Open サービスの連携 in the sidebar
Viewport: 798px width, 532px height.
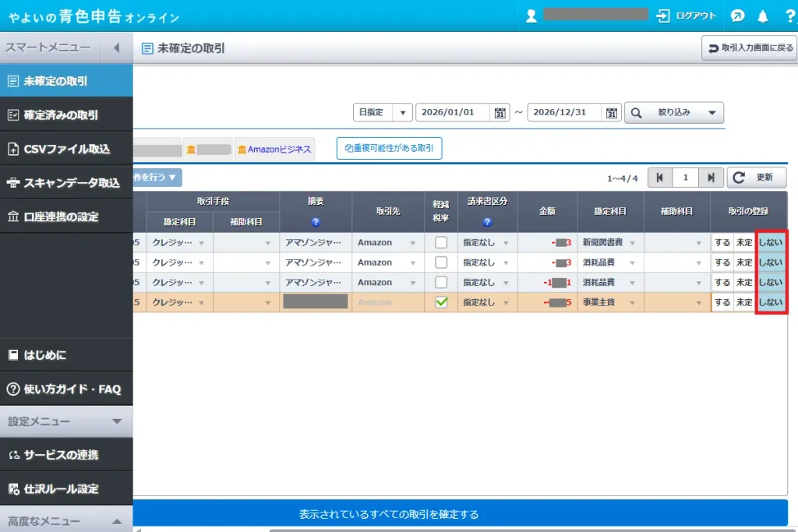tap(66, 455)
